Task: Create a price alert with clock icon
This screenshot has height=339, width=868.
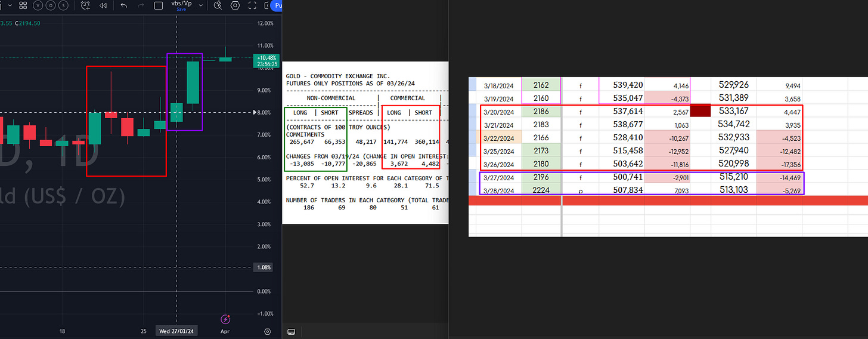Action: point(85,5)
